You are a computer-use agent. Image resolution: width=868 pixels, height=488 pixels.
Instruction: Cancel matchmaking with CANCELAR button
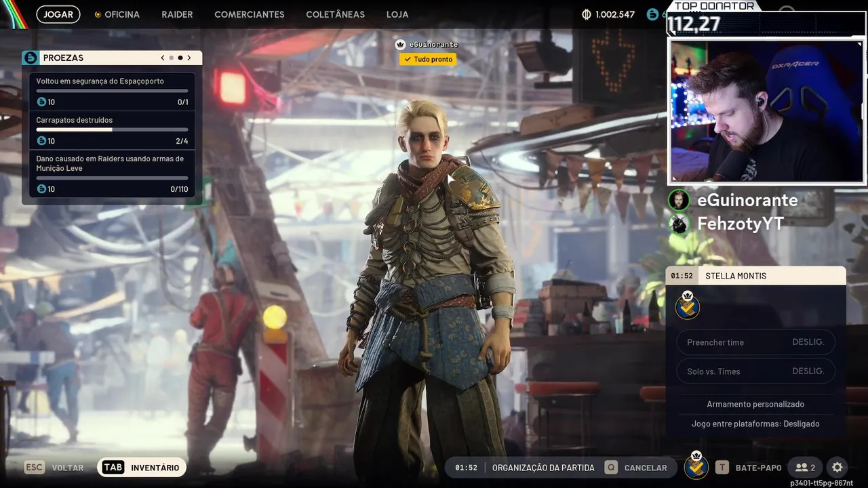[637, 468]
